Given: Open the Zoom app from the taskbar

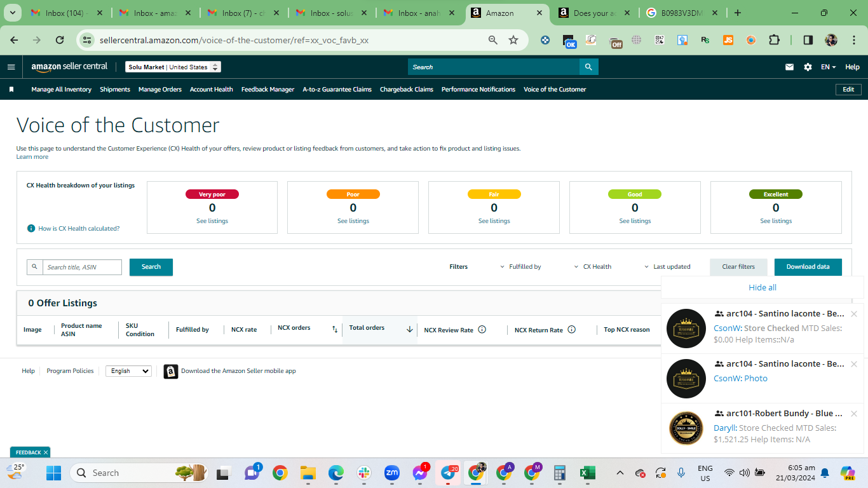Looking at the screenshot, I should coord(392,473).
